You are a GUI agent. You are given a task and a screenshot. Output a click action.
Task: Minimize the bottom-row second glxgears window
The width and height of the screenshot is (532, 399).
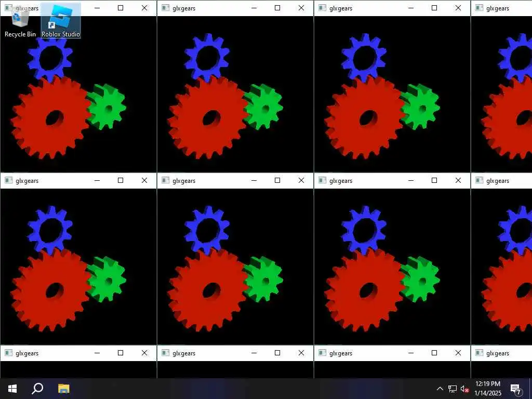pyautogui.click(x=254, y=353)
